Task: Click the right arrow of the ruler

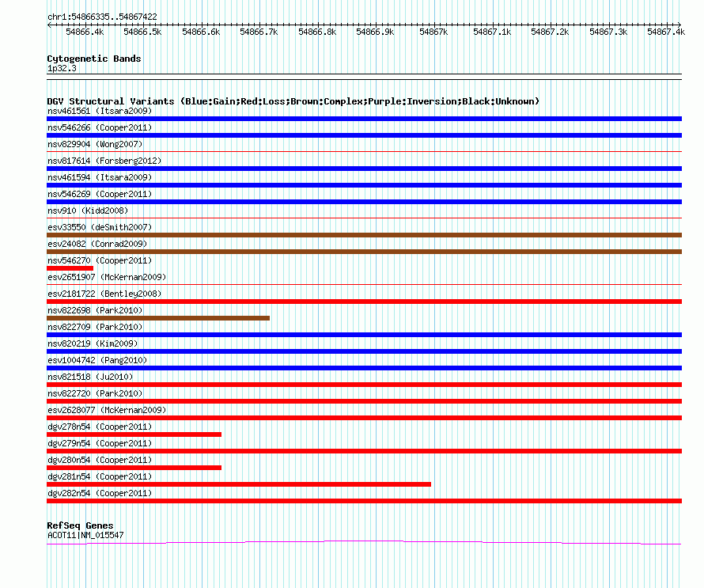Action: coord(679,25)
